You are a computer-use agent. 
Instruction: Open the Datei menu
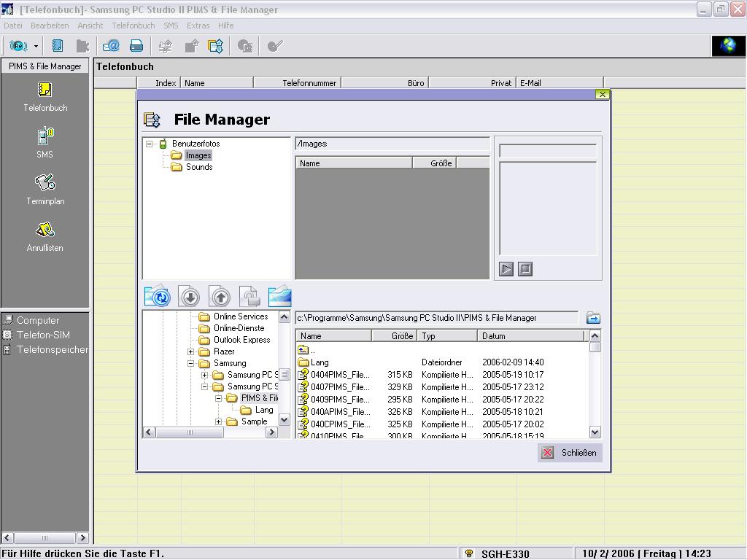click(13, 26)
